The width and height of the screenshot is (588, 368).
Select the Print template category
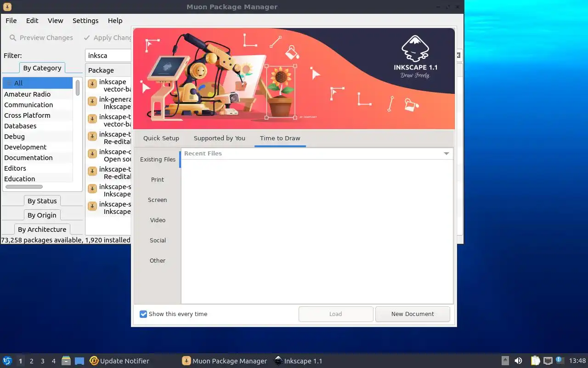point(158,180)
